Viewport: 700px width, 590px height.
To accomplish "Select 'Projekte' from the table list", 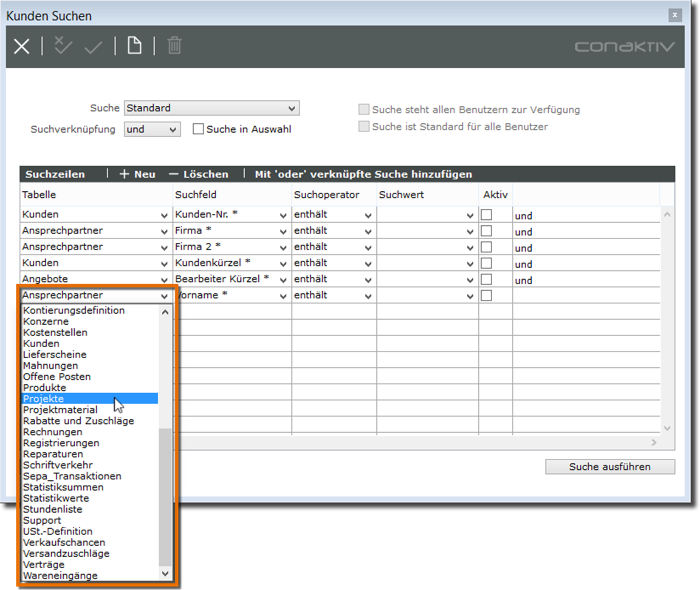I will (44, 399).
